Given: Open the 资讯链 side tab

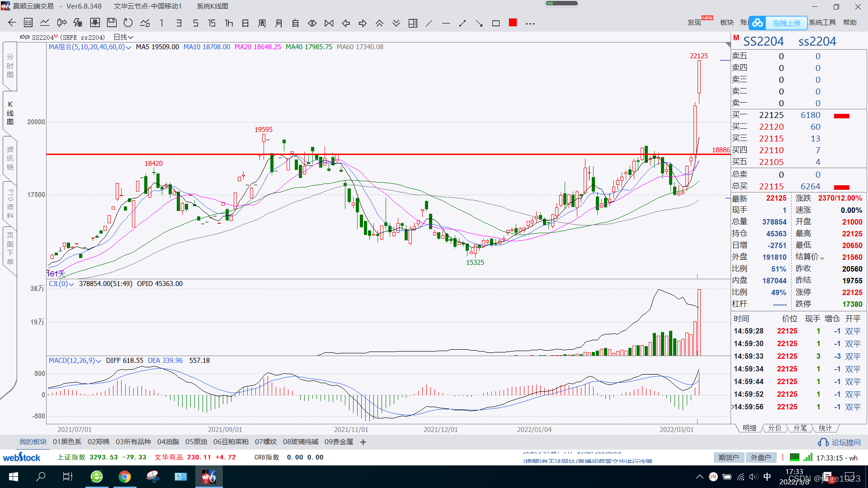Looking at the screenshot, I should click(x=10, y=158).
